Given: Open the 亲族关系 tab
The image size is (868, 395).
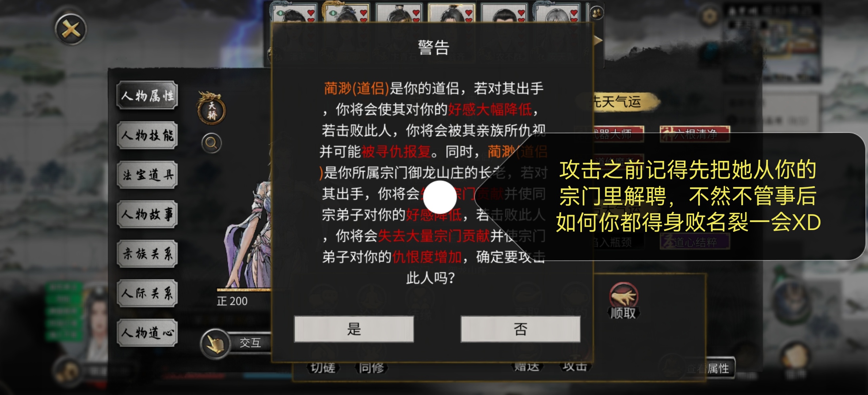Looking at the screenshot, I should pos(147,254).
